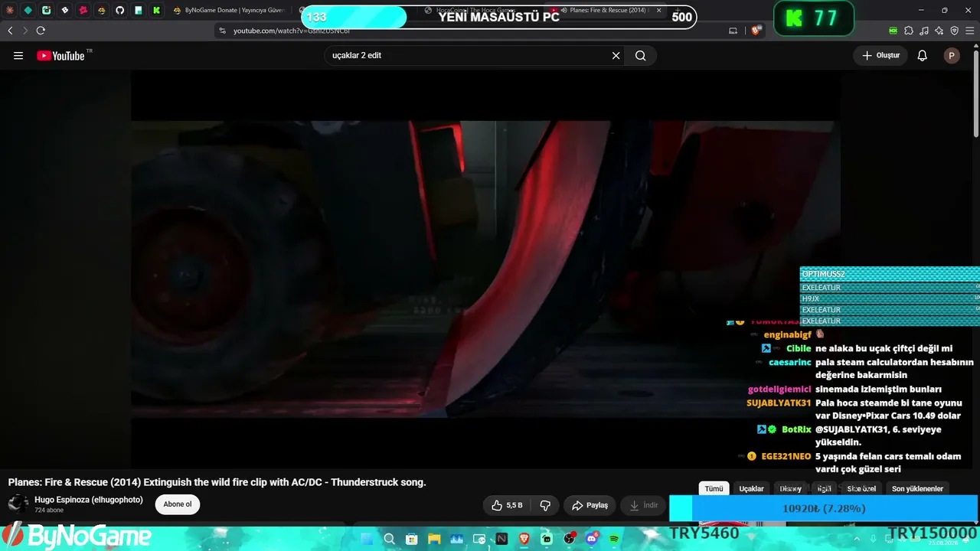
Task: Click the Oluştur create button
Action: coord(880,55)
